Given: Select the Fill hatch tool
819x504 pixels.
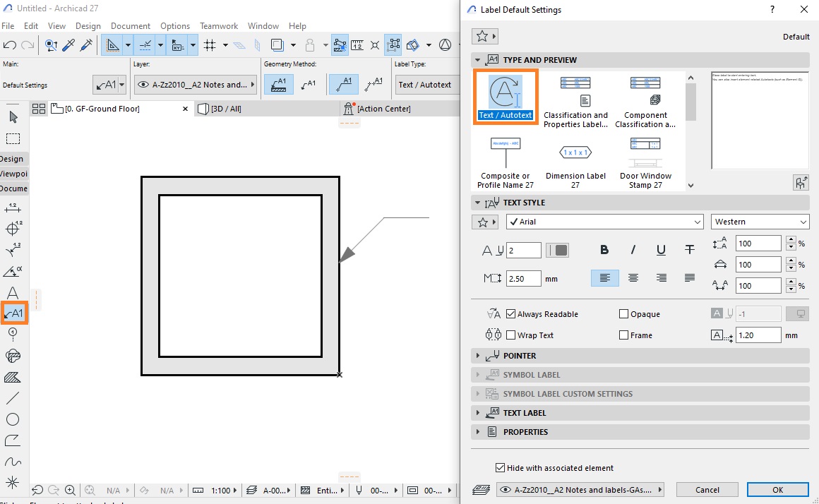Looking at the screenshot, I should (13, 377).
